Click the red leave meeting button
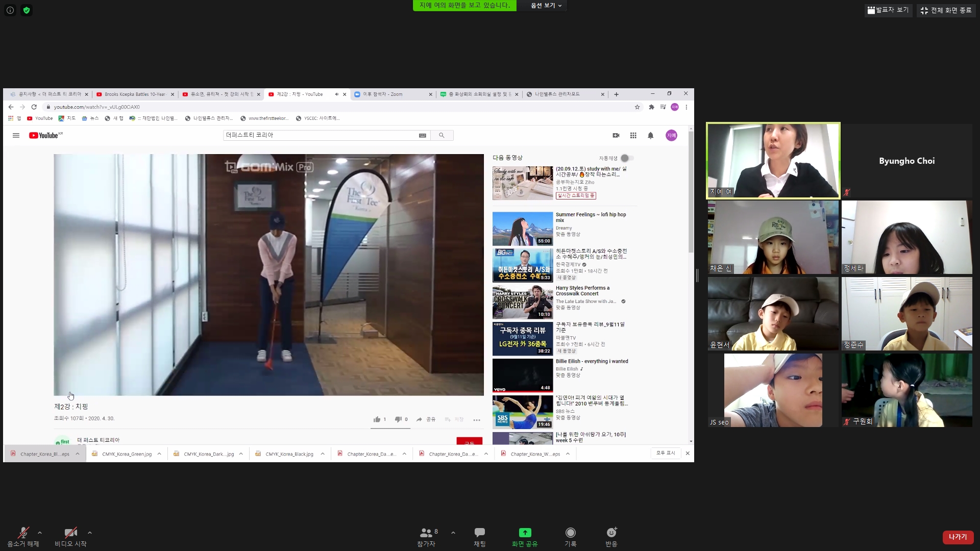This screenshot has height=551, width=980. pos(958,537)
